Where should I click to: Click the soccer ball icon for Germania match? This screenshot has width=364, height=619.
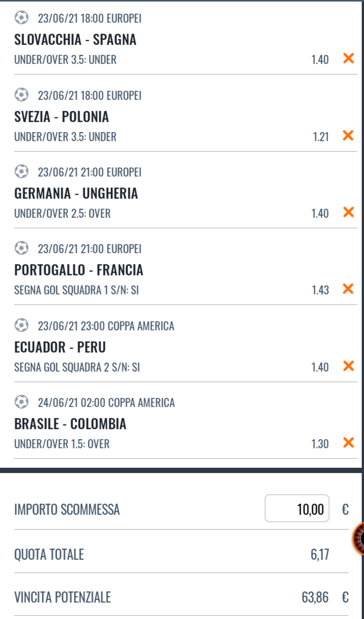coord(22,172)
